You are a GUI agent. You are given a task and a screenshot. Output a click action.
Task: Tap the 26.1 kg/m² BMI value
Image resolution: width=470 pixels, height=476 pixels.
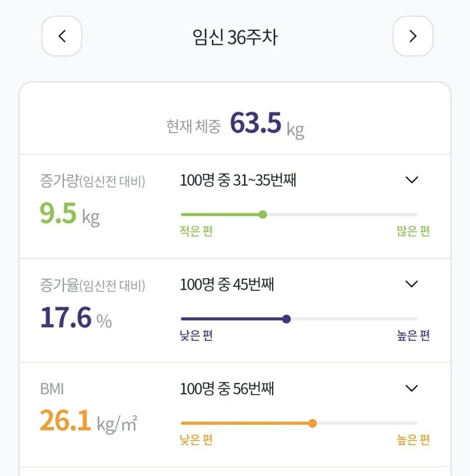tap(89, 422)
